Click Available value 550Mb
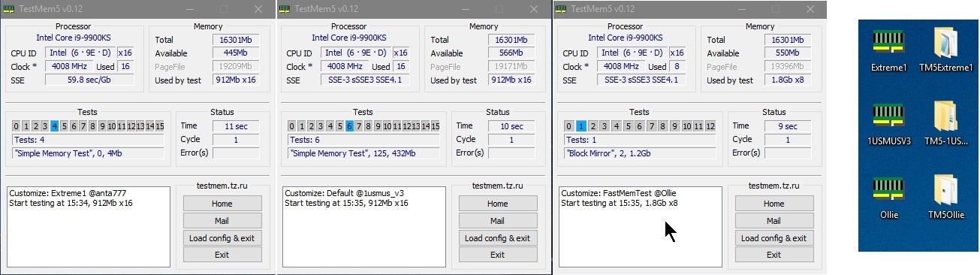Image resolution: width=980 pixels, height=275 pixels. pos(787,53)
